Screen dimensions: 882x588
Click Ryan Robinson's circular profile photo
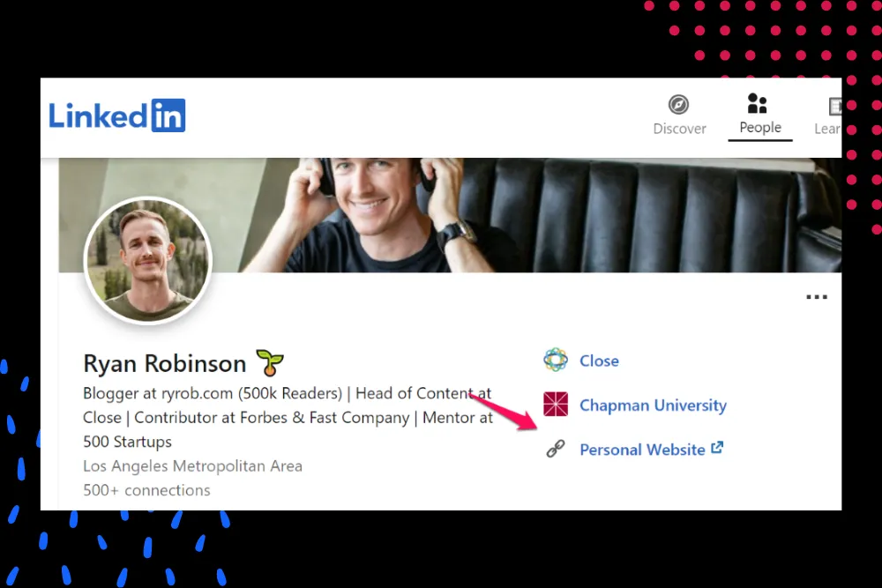[x=148, y=261]
